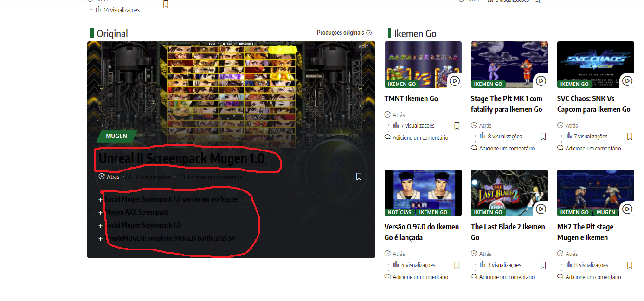Click the edit link on the featured image

(363, 46)
